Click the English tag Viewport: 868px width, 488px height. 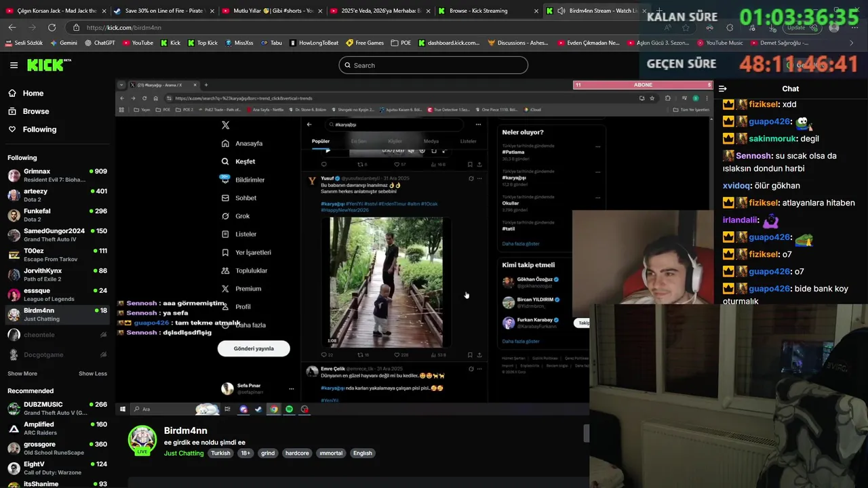click(x=363, y=453)
